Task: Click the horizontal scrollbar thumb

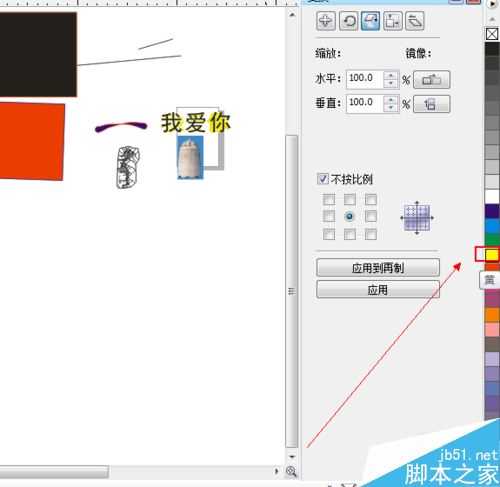Action: click(54, 472)
